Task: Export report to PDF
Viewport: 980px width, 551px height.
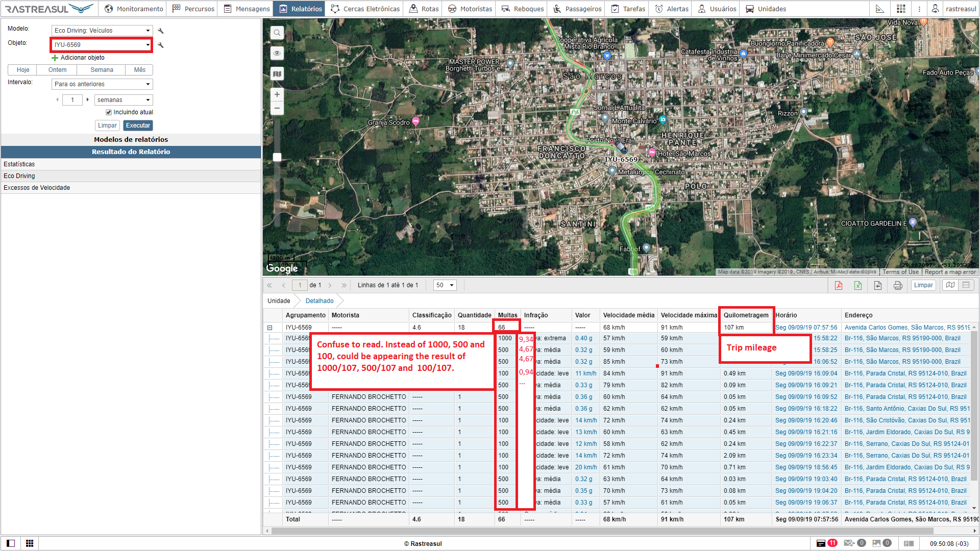Action: [x=838, y=285]
